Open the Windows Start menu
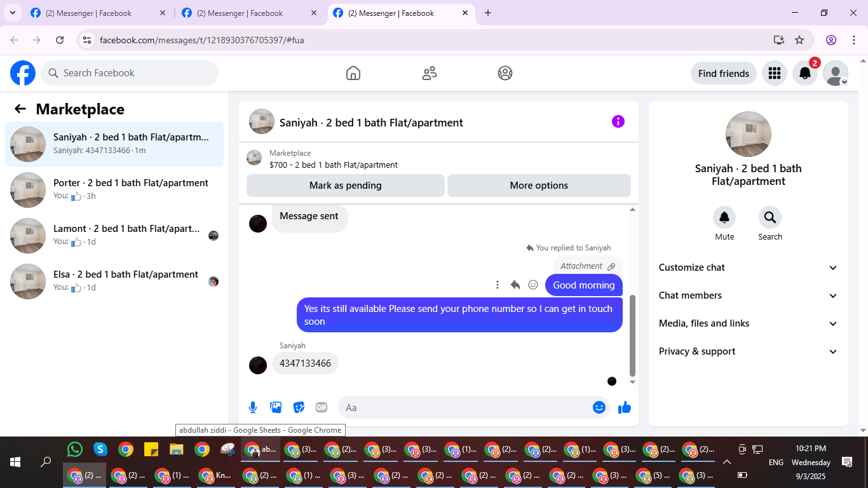The width and height of the screenshot is (868, 488). coord(15,462)
